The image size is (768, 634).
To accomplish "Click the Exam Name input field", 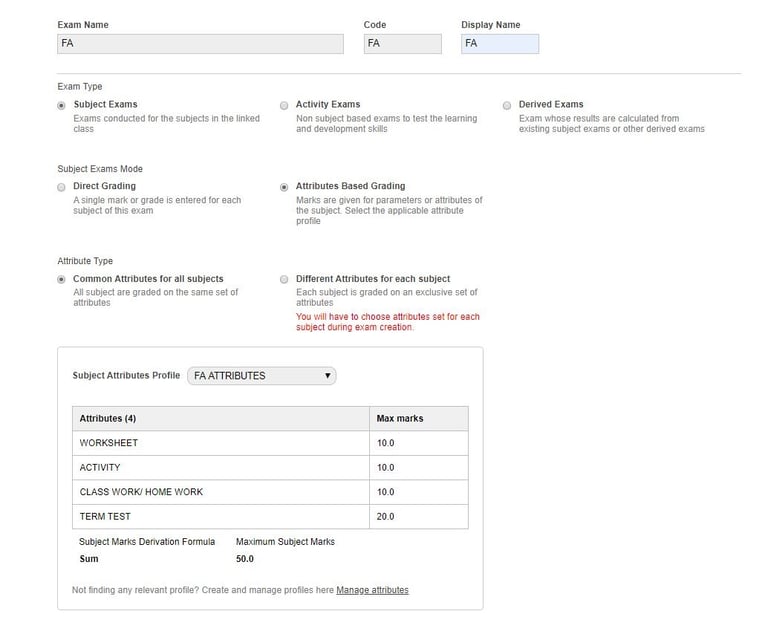I will [x=200, y=44].
